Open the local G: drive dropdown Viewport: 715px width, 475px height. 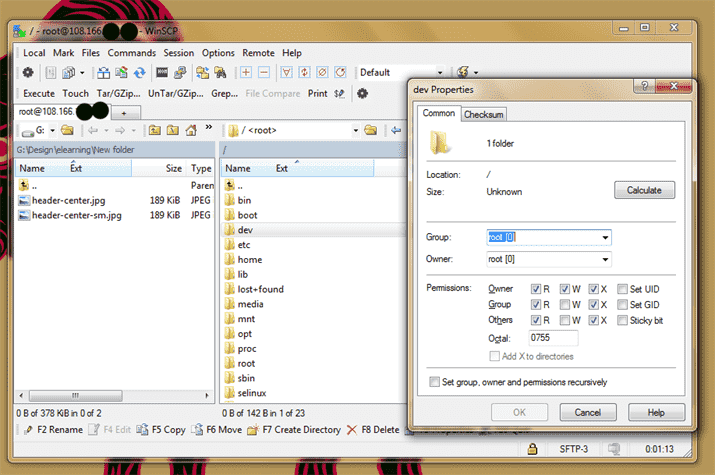52,130
